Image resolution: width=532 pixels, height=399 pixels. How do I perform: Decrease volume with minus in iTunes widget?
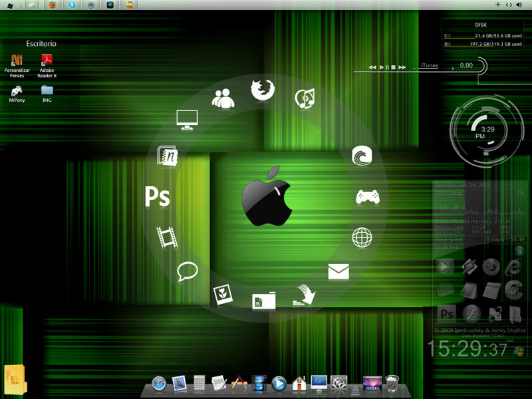point(414,68)
